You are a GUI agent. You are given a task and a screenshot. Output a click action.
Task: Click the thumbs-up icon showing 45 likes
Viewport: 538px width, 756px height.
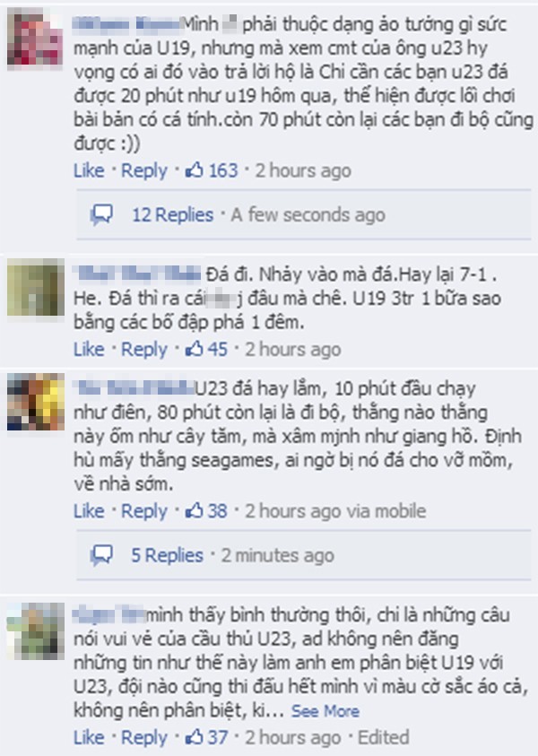click(195, 349)
